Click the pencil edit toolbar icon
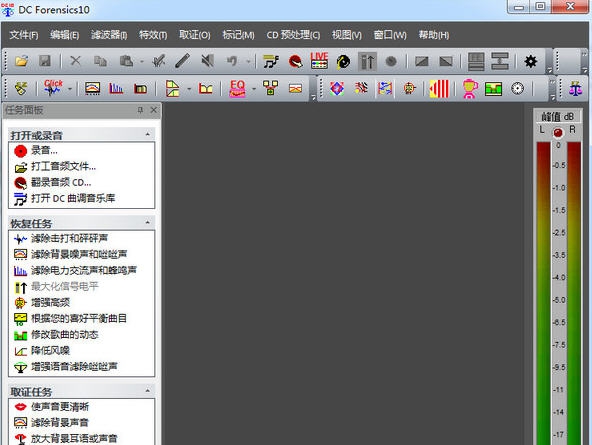The image size is (592, 445). pyautogui.click(x=182, y=61)
